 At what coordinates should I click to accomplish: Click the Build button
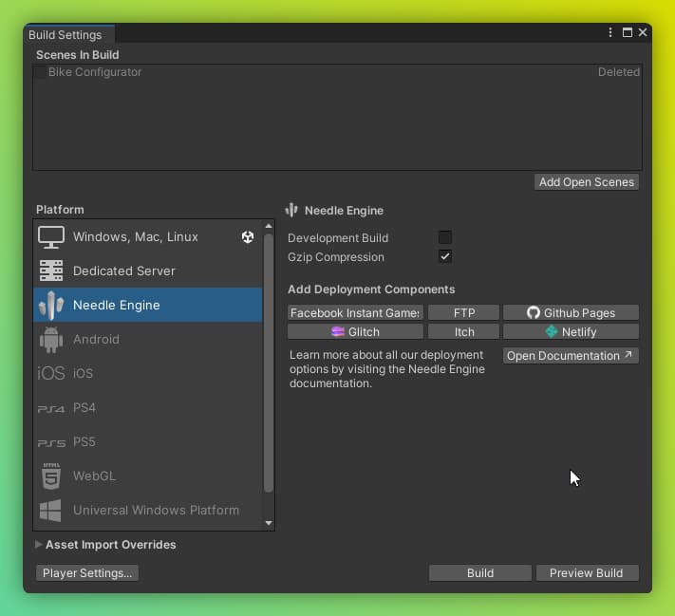(x=480, y=573)
